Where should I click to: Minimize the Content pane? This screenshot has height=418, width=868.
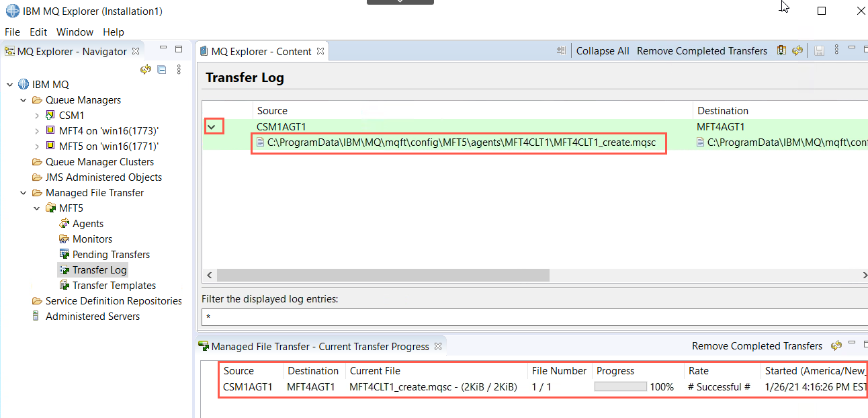(x=852, y=48)
